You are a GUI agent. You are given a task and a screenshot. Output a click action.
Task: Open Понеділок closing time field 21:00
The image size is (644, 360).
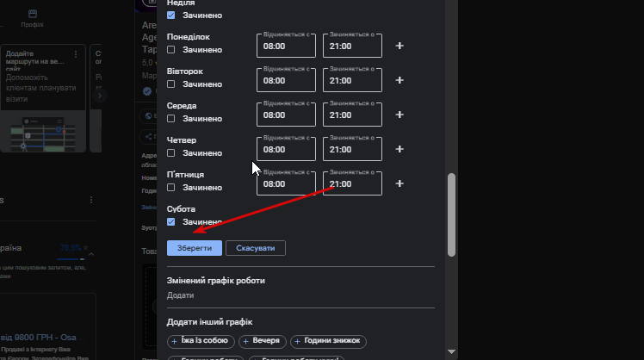(352, 46)
